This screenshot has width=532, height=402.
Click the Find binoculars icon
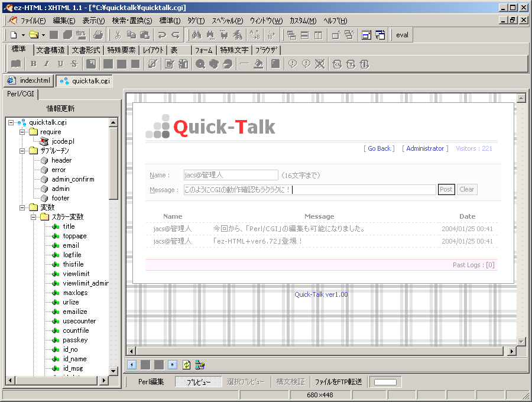point(196,35)
